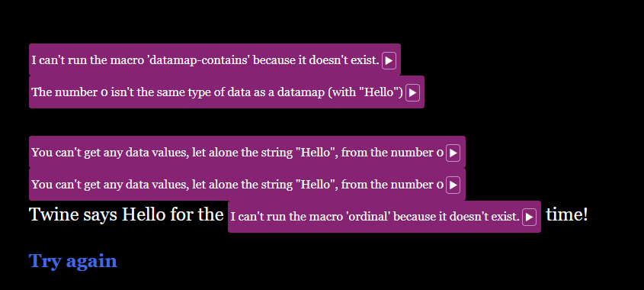
Task: Expand the 'datamap-contains' macro error arrow
Action: pyautogui.click(x=389, y=61)
